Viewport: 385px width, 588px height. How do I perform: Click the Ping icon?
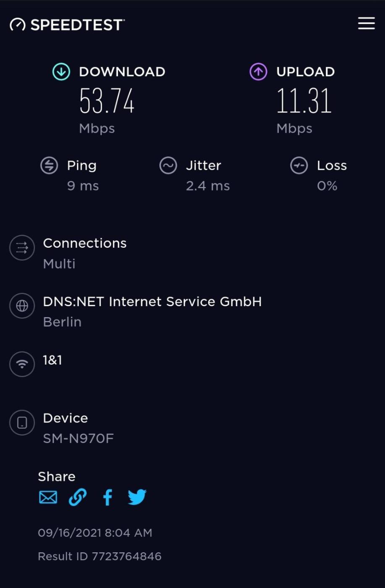pos(49,165)
